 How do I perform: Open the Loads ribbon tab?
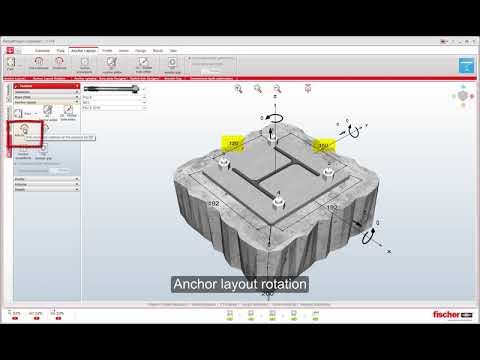pos(124,51)
